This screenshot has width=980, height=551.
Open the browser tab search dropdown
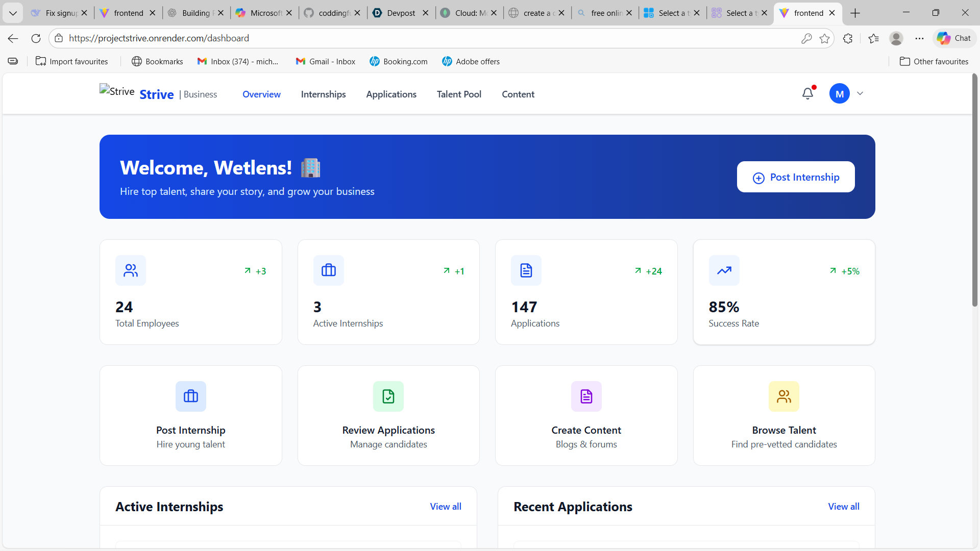click(13, 13)
